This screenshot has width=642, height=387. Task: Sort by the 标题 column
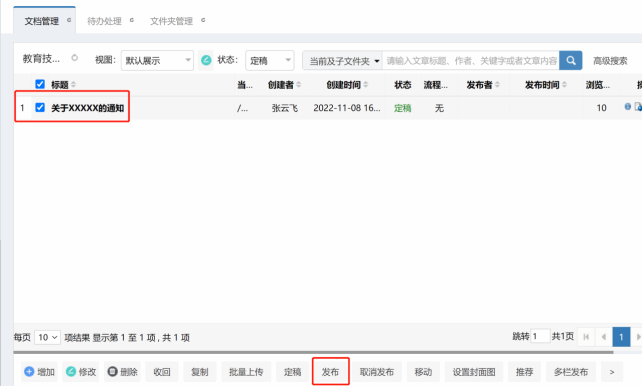tap(63, 85)
